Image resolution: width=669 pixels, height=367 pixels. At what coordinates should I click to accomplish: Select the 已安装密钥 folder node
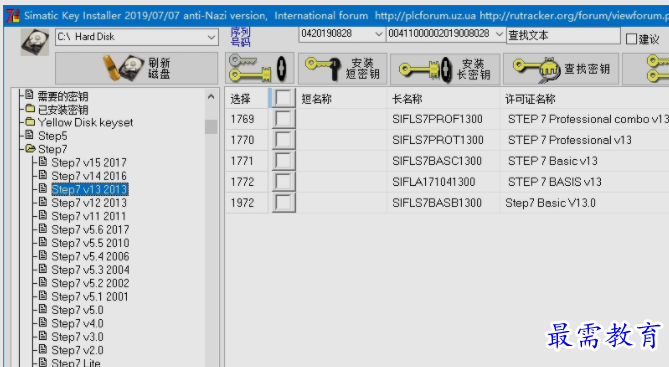point(63,110)
